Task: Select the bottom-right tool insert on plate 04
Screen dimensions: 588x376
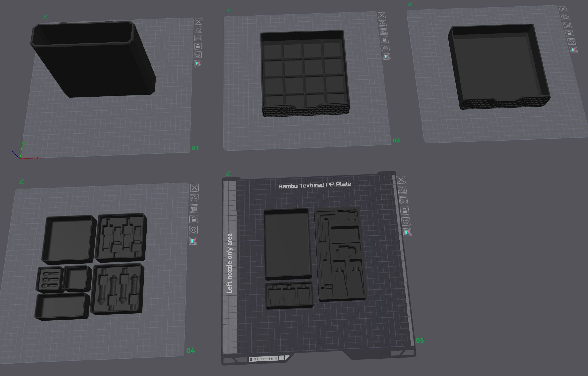Action: click(117, 289)
